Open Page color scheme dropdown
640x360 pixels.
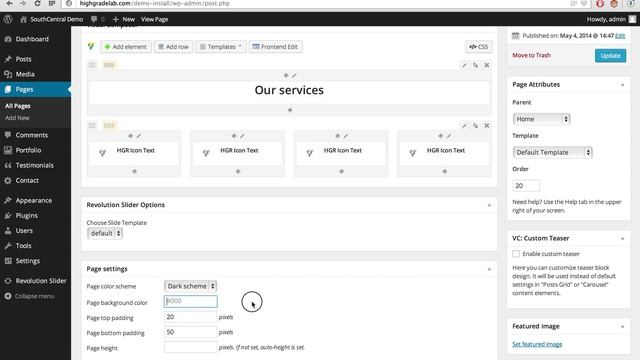tap(190, 286)
